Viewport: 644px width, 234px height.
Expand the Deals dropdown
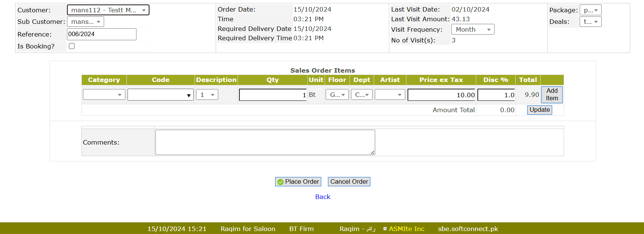[590, 22]
